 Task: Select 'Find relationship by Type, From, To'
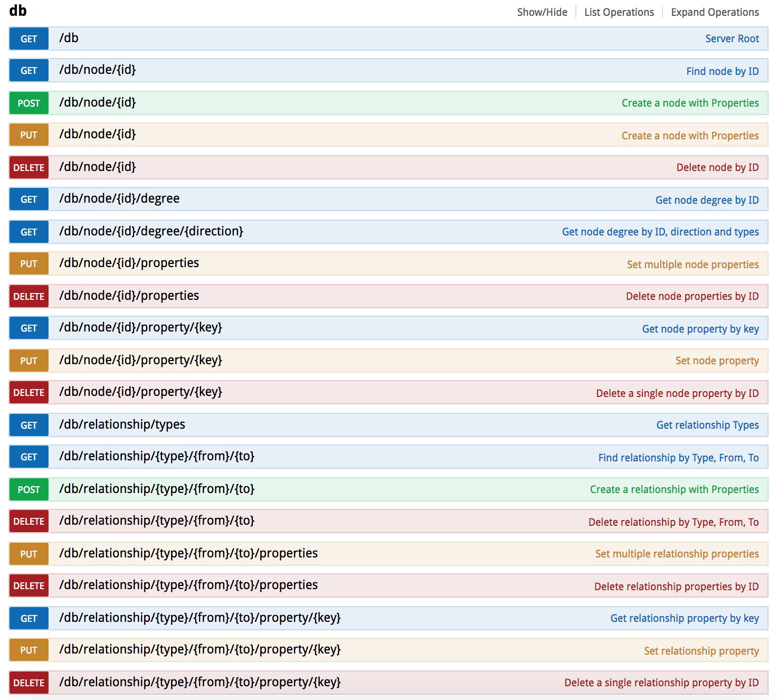point(678,458)
